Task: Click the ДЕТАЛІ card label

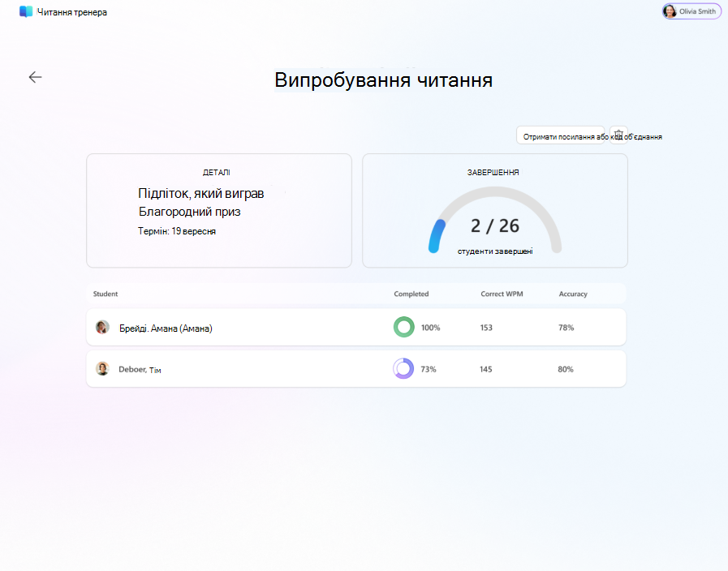Action: (x=217, y=172)
